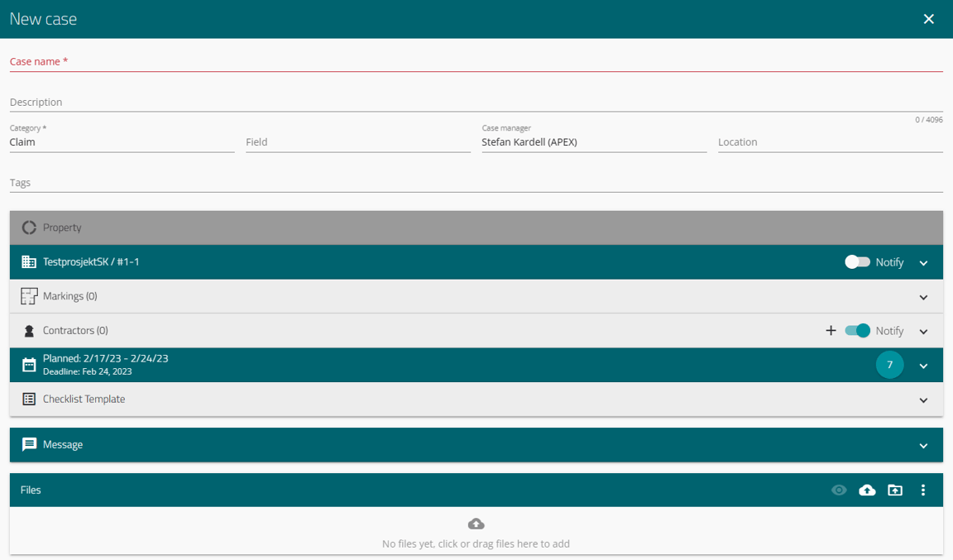Expand the TestprosjektSK / #1-1 row

(x=924, y=263)
